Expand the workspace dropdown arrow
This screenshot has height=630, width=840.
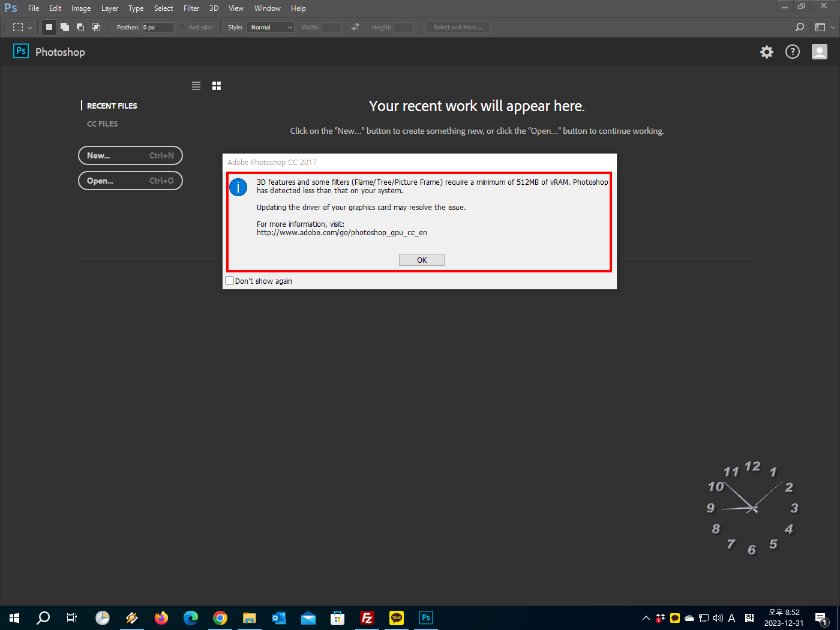tap(833, 28)
